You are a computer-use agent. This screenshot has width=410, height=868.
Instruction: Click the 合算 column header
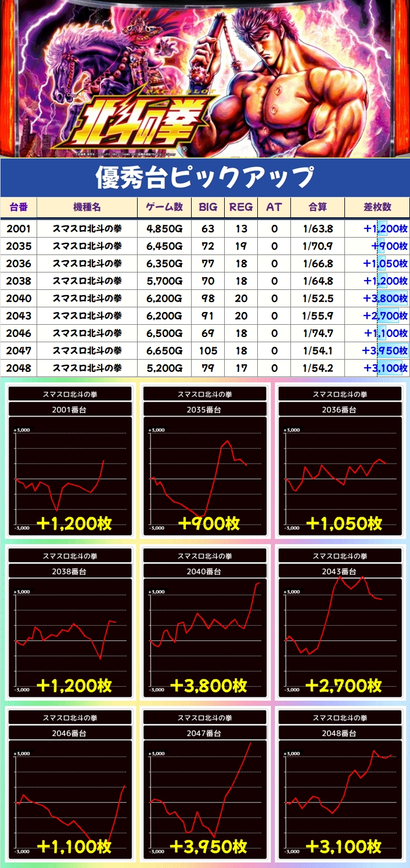318,207
